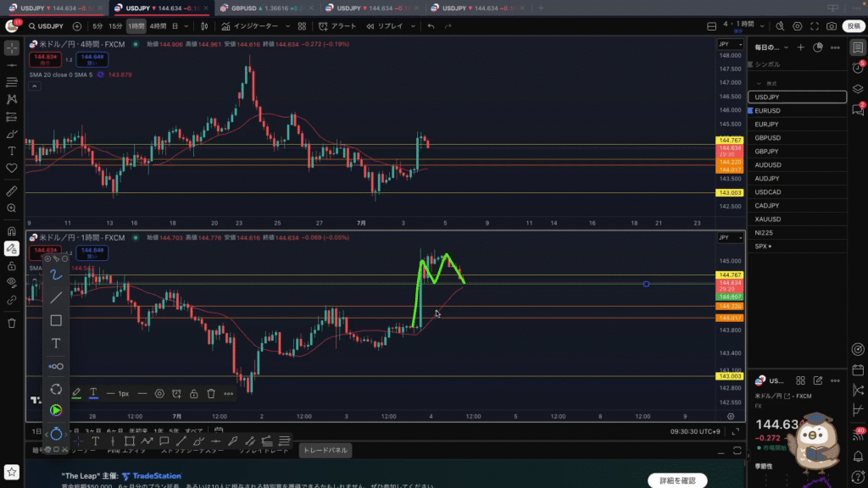Screen dimensions: 868x488
Task: Open the calendar icon in right sidebar
Action: (858, 370)
